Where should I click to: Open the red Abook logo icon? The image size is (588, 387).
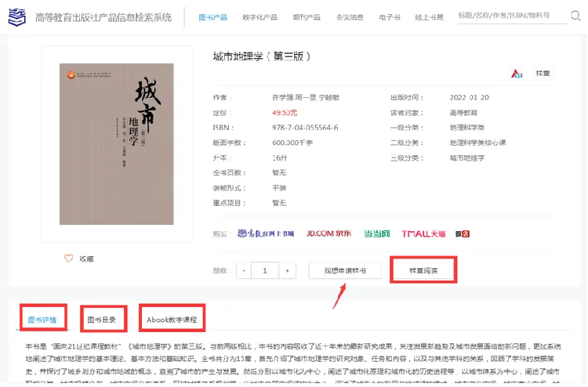[517, 74]
